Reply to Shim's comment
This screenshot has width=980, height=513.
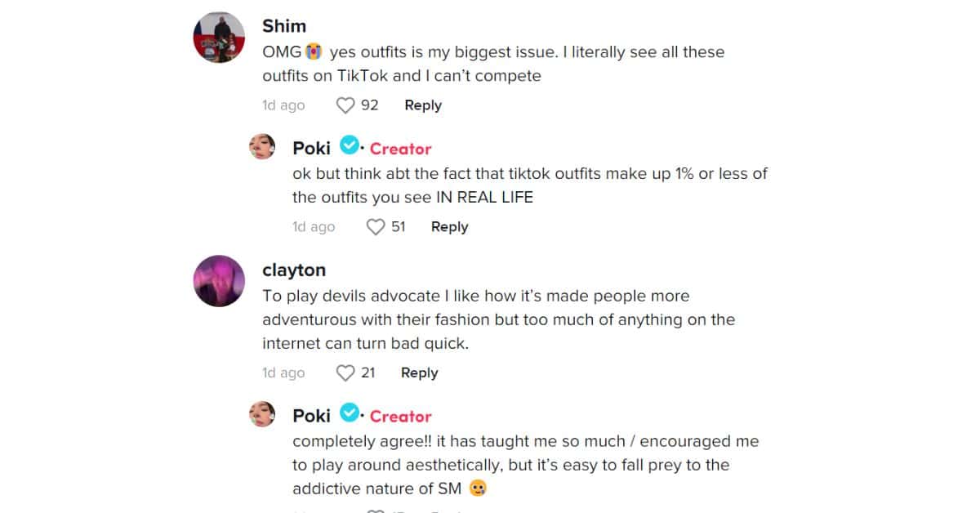422,105
